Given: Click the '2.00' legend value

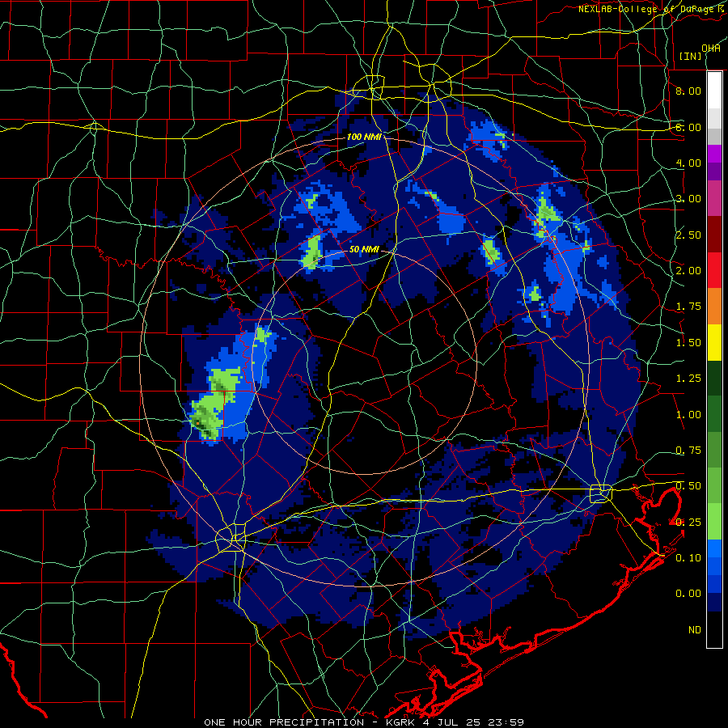Looking at the screenshot, I should (x=688, y=271).
